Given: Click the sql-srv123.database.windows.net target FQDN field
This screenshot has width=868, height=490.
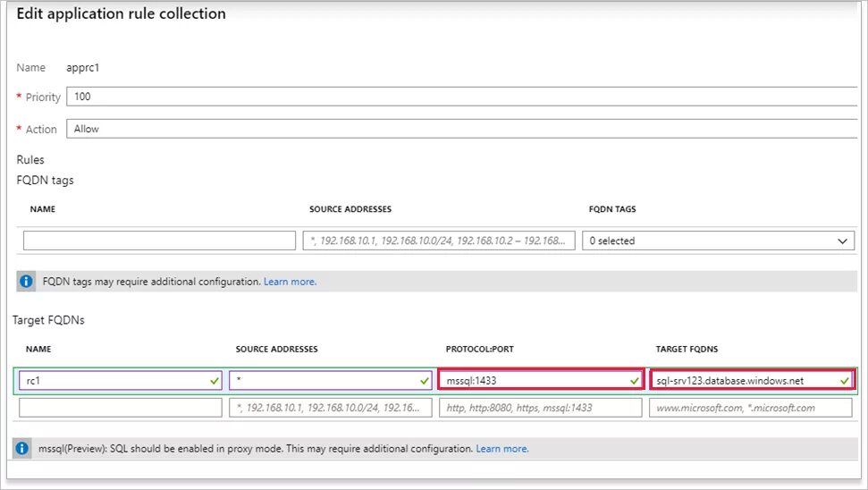Looking at the screenshot, I should (x=751, y=380).
